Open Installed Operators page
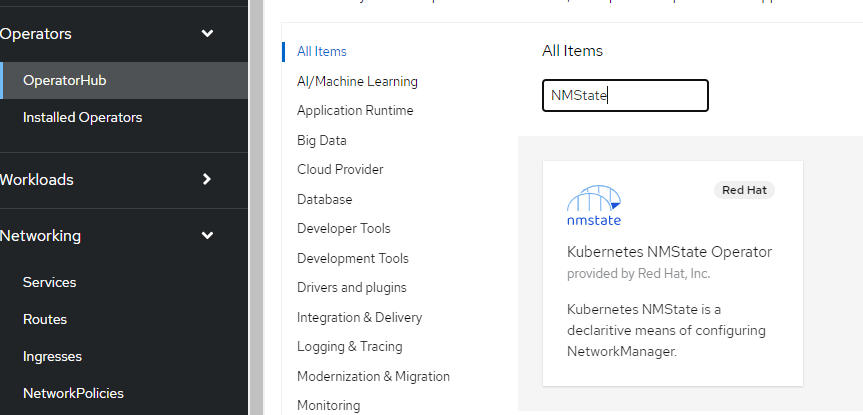The width and height of the screenshot is (863, 415). (x=83, y=117)
